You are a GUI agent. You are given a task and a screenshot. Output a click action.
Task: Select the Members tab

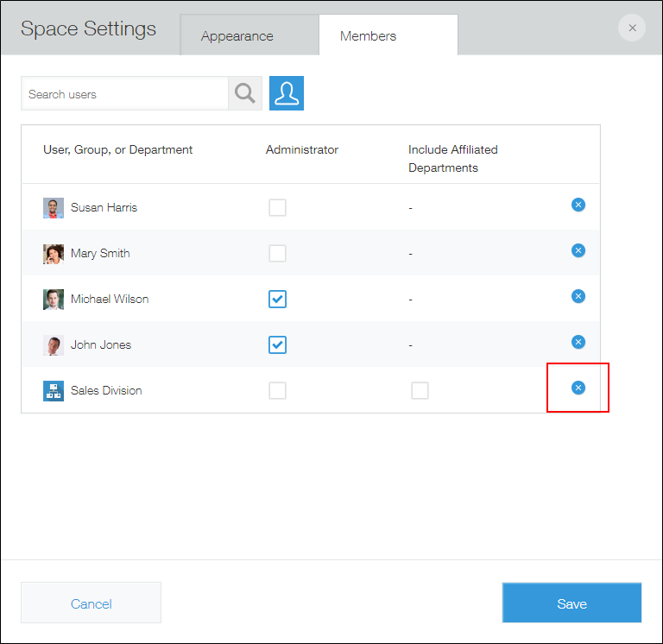pyautogui.click(x=369, y=36)
